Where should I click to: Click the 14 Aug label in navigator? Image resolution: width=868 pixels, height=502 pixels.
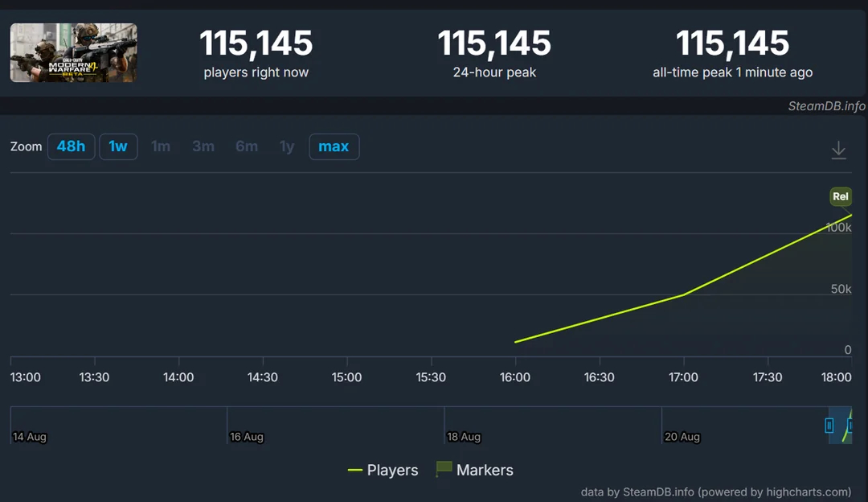coord(30,437)
